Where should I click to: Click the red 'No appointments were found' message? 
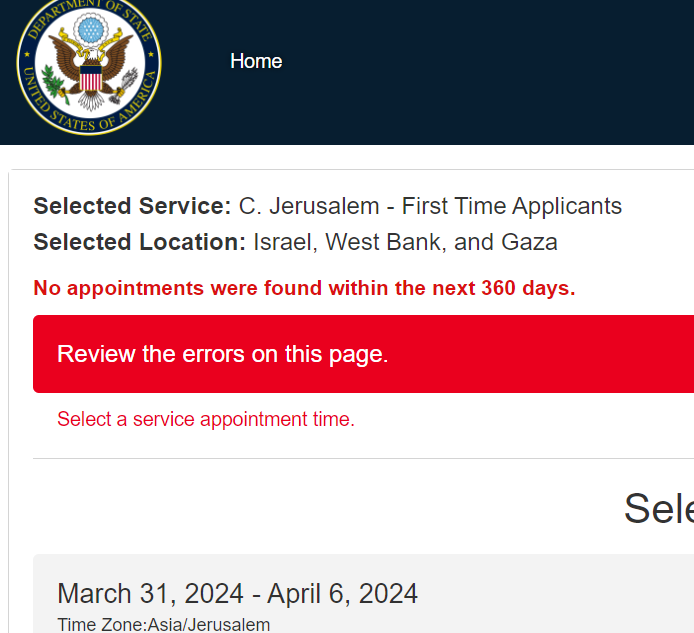(x=304, y=289)
